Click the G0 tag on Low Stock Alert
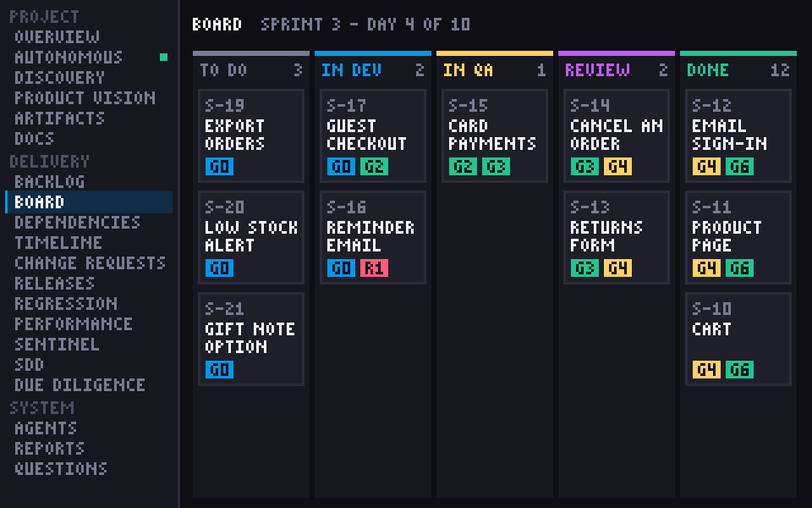The width and height of the screenshot is (812, 508). 220,268
